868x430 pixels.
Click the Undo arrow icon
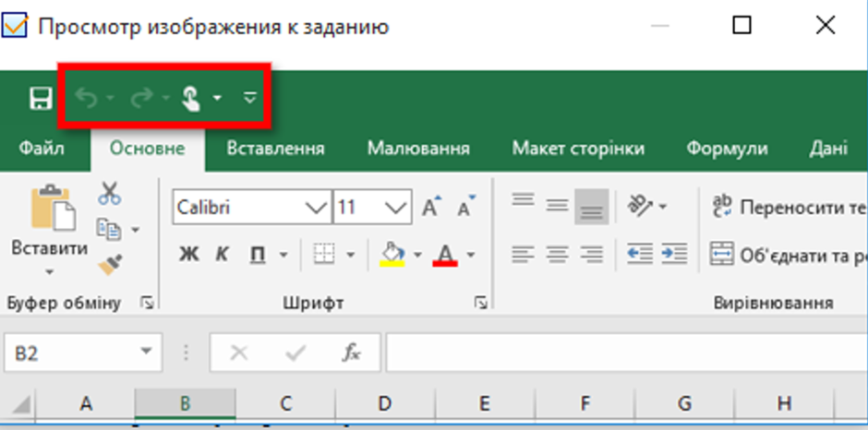click(87, 98)
